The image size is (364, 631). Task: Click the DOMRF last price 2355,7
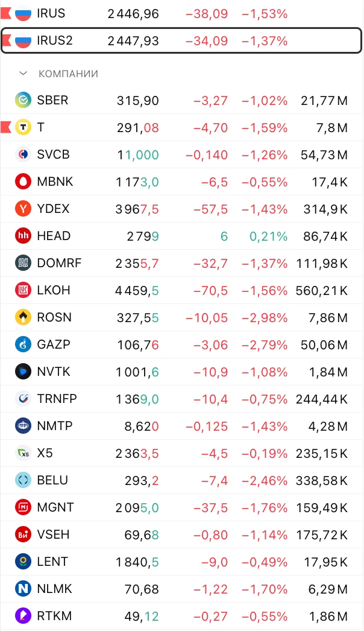pos(137,264)
